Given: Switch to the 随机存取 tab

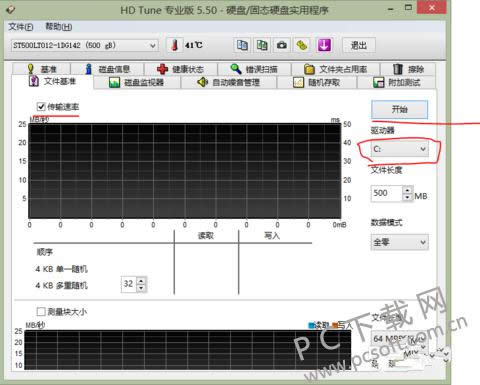Looking at the screenshot, I should [317, 82].
